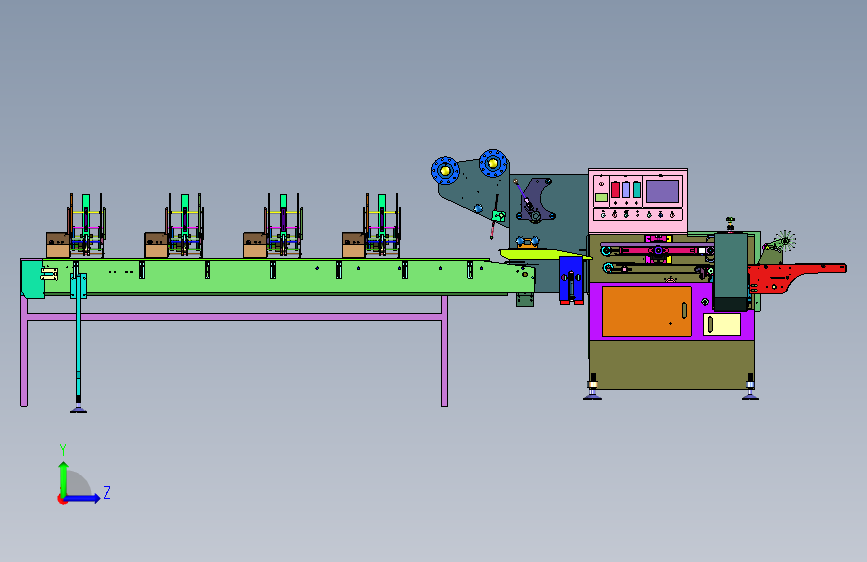Viewport: 867px width, 562px height.
Task: Select the olive lower machine base
Action: [x=672, y=364]
